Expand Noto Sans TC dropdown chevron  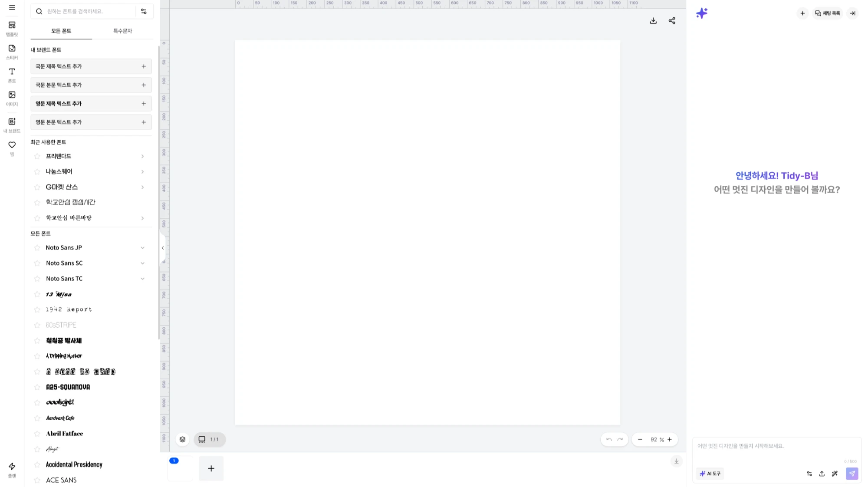[x=142, y=279]
